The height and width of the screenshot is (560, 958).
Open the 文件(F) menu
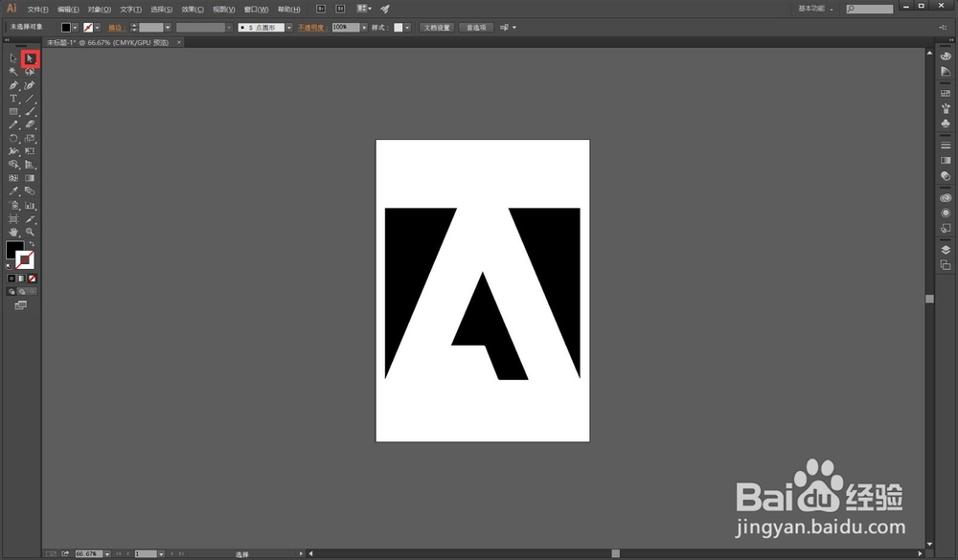click(x=38, y=10)
